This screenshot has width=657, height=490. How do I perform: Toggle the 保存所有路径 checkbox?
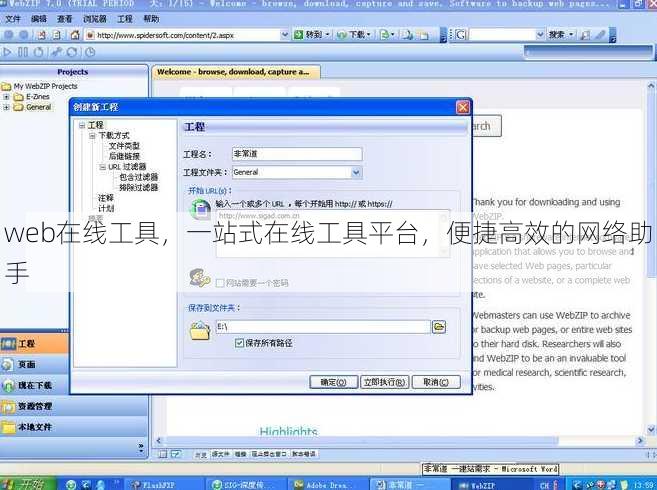pos(239,343)
